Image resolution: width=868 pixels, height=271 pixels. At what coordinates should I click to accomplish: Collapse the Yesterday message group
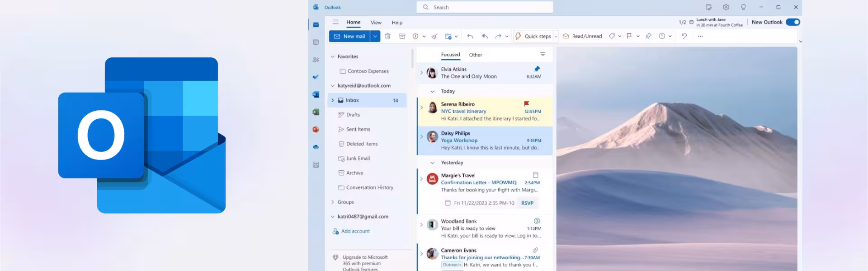[432, 163]
